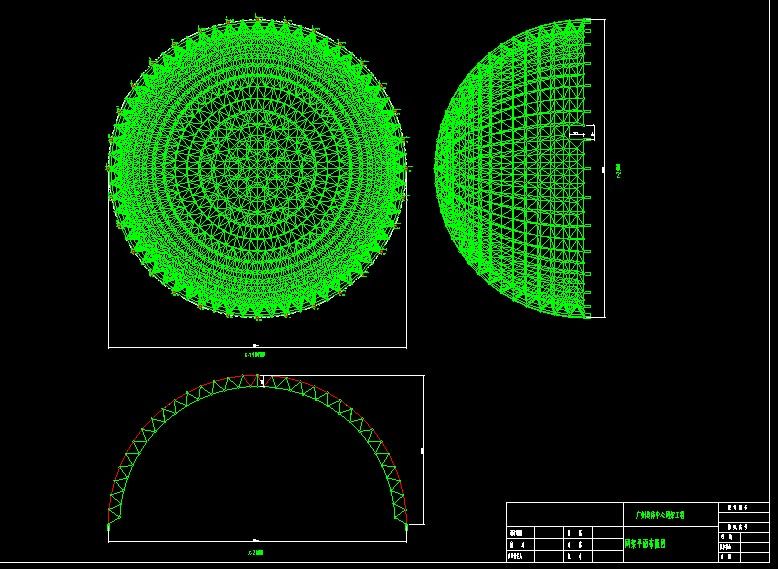Select the right support of the arch section
Screen dimensions: 778x569
(x=407, y=521)
